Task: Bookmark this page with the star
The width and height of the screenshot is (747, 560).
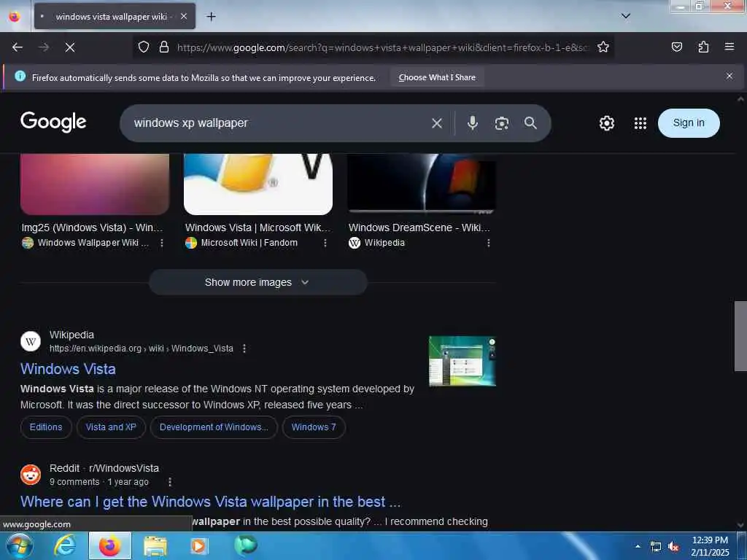Action: click(x=603, y=47)
